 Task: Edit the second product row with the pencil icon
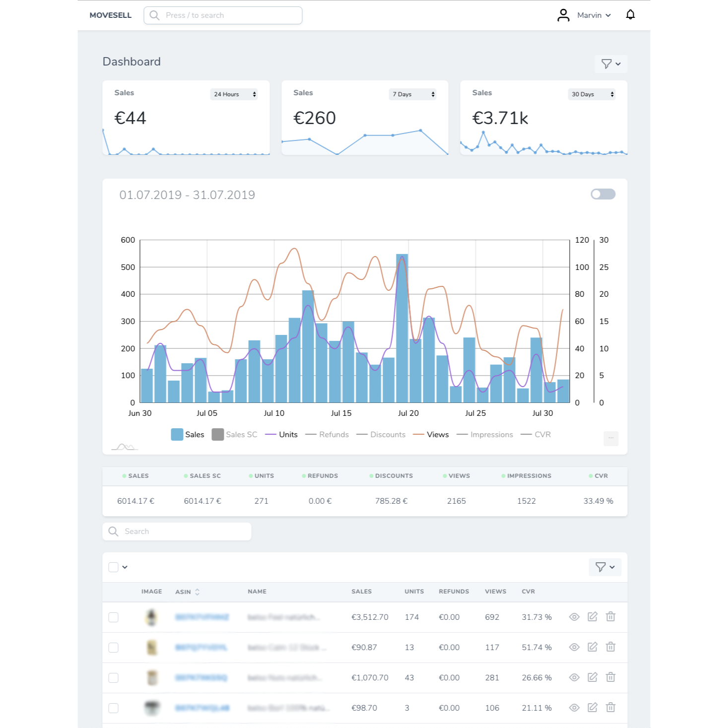(593, 647)
